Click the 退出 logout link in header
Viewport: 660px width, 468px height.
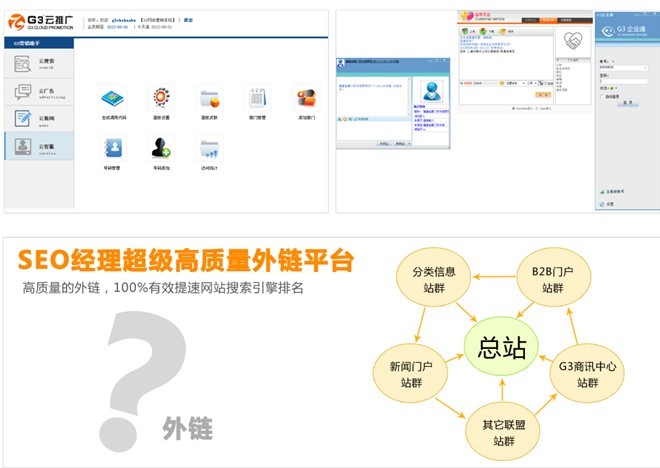click(188, 20)
